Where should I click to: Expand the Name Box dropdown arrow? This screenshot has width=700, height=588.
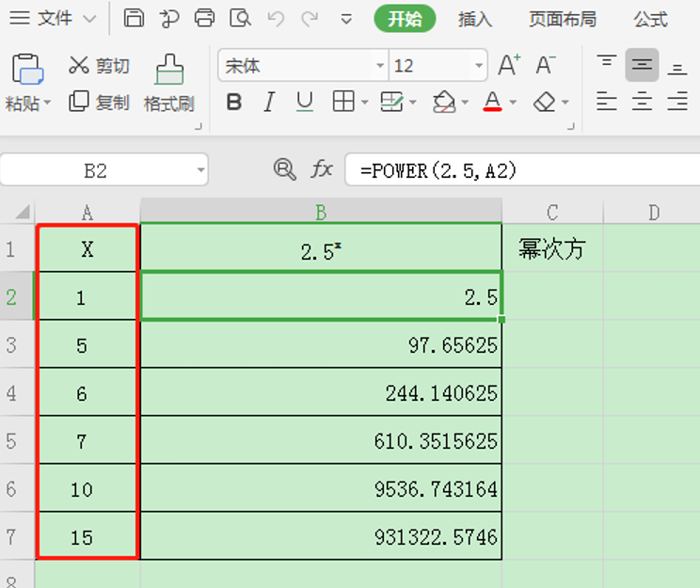pyautogui.click(x=201, y=169)
